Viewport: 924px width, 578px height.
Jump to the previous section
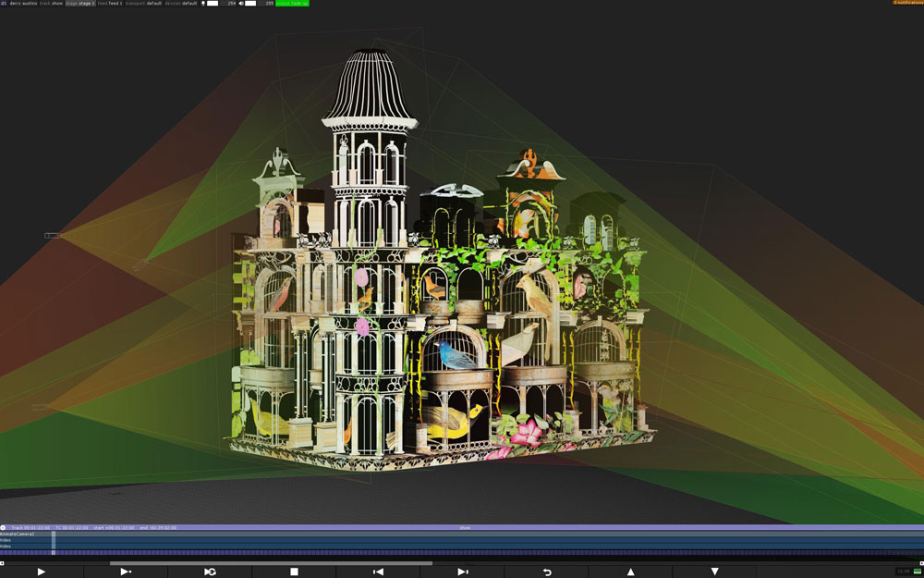(378, 572)
